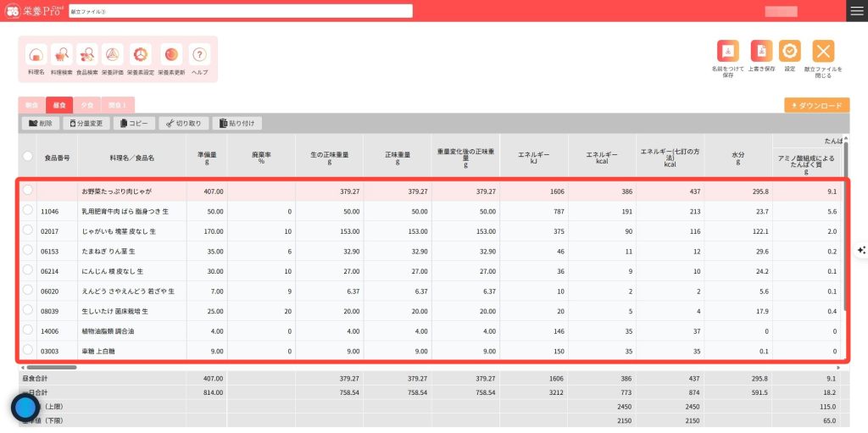
Task: Open 栄養素設定 nutrient settings
Action: point(141,55)
